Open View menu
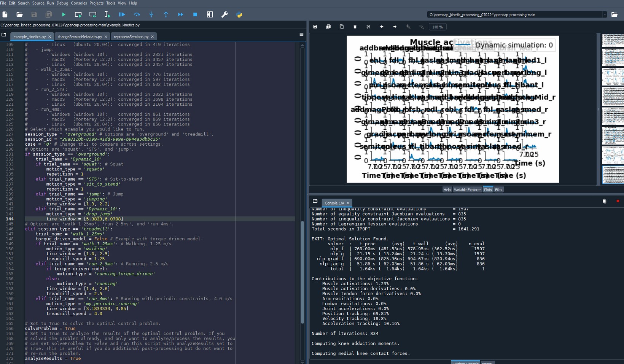 (x=122, y=3)
